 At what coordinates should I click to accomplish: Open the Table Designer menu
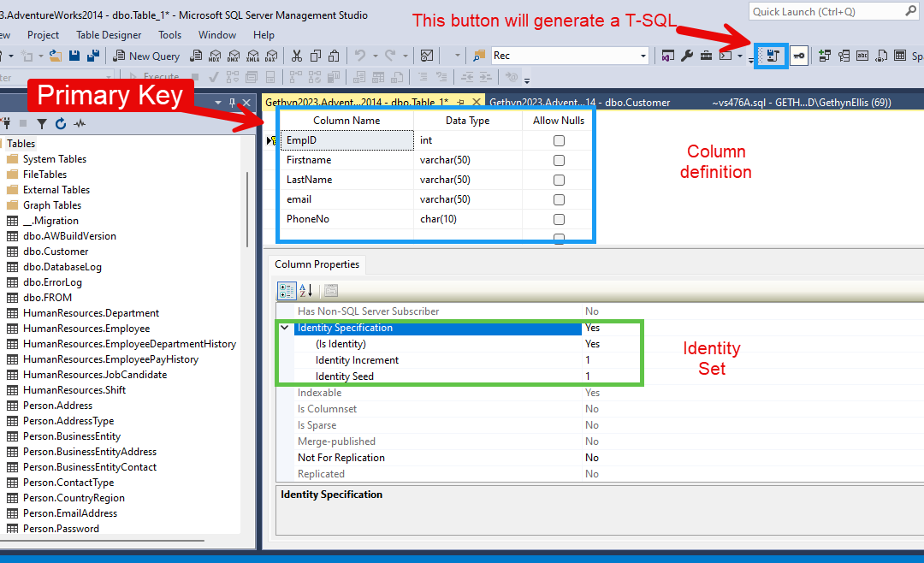coord(109,35)
